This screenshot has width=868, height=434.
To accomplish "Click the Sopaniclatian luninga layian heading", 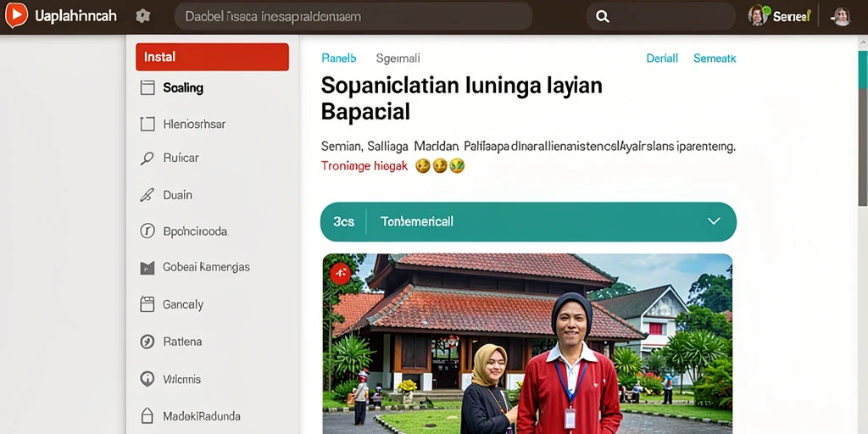I will pyautogui.click(x=461, y=98).
